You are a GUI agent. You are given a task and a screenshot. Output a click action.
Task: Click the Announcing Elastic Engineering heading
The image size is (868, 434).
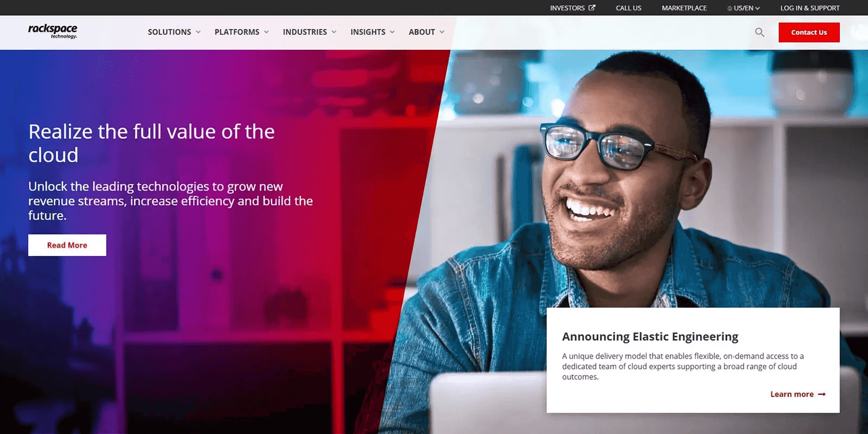[x=650, y=336]
